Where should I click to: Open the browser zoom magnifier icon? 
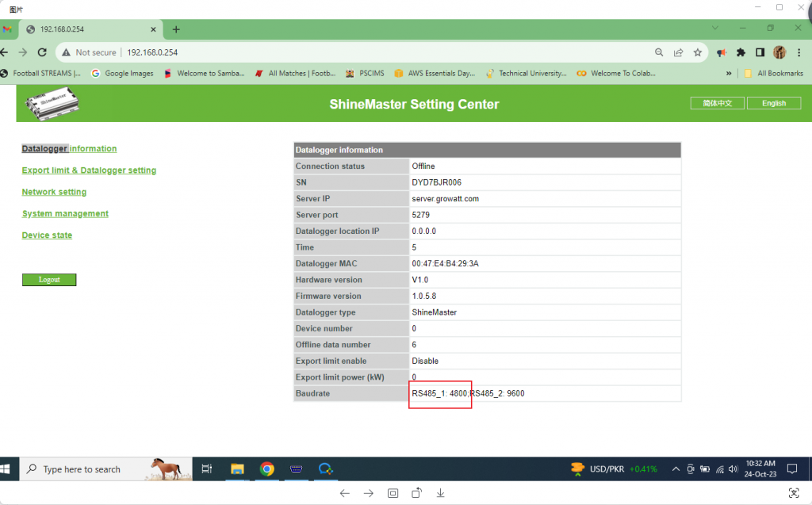click(x=659, y=52)
